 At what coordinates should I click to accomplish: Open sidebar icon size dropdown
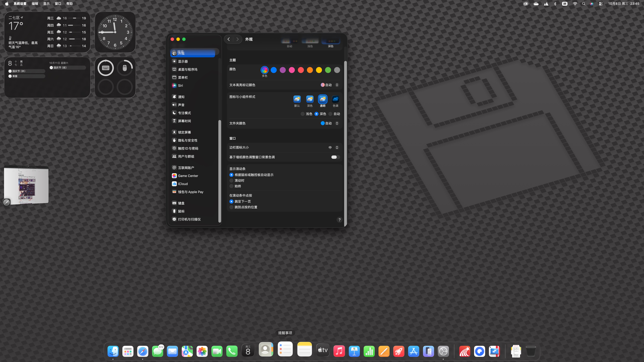coord(334,148)
